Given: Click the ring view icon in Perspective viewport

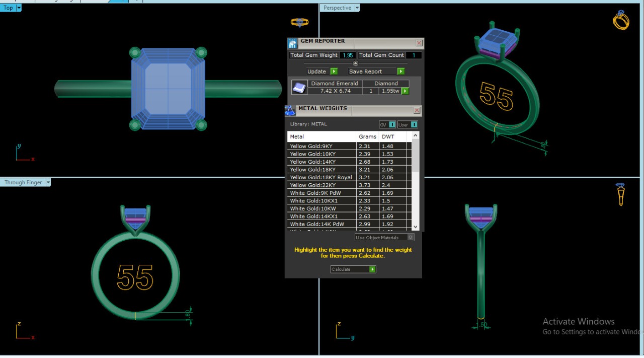Looking at the screenshot, I should point(621,20).
